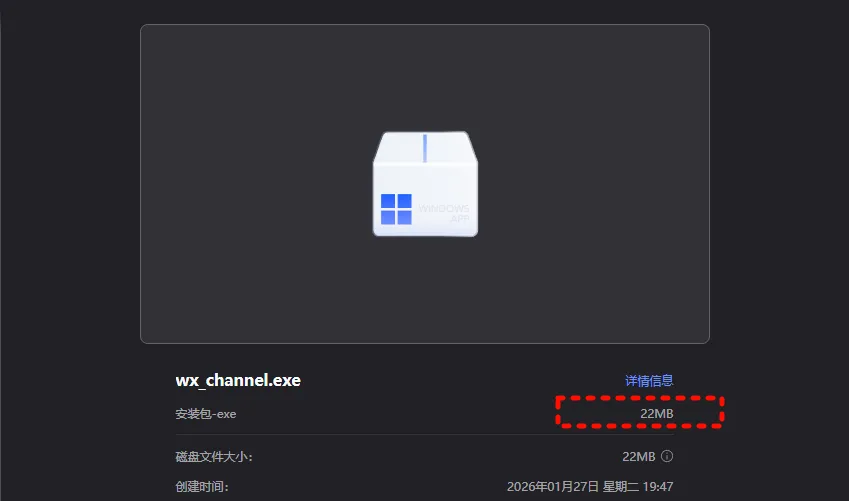Viewport: 849px width, 501px height.
Task: Open the 详情信息 details link
Action: click(x=649, y=381)
